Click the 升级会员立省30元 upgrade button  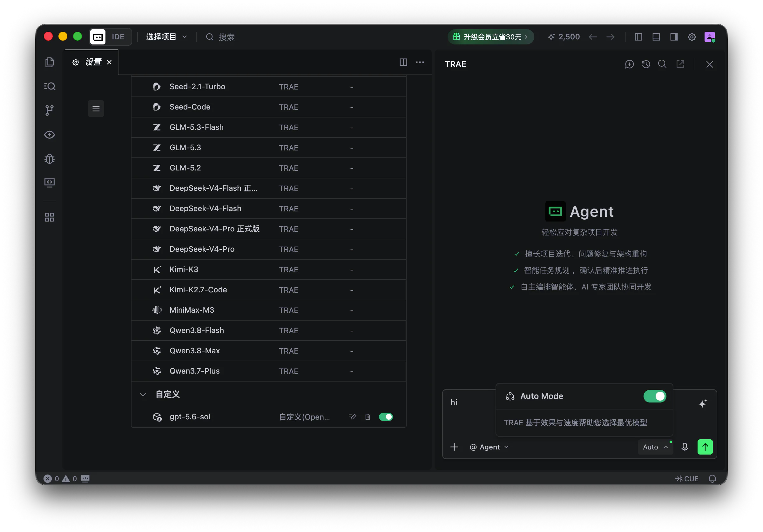pyautogui.click(x=490, y=37)
